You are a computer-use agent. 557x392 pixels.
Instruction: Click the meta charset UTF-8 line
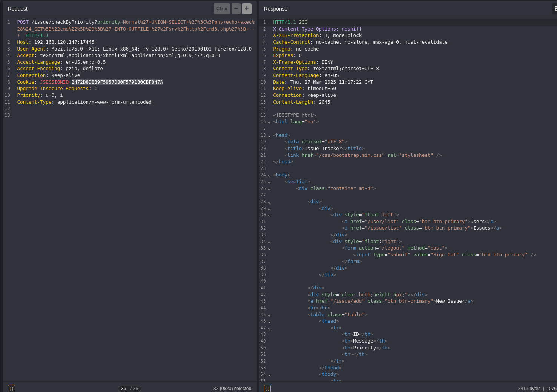click(x=316, y=142)
